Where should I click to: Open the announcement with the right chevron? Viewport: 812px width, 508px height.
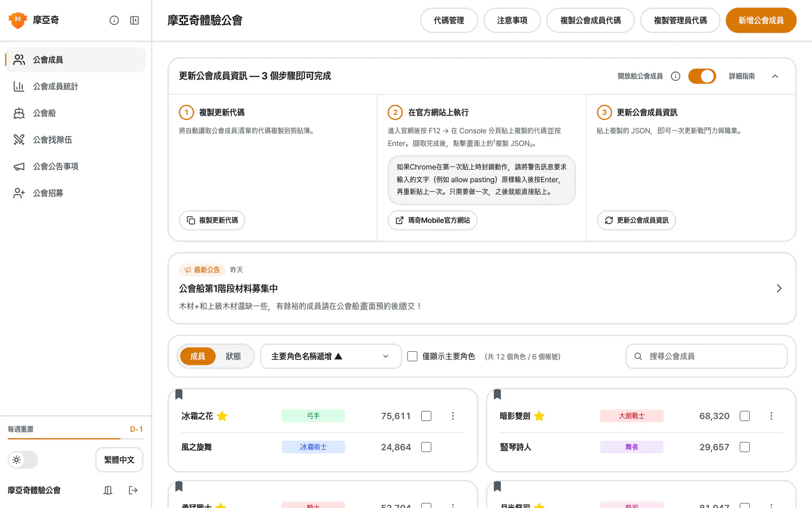[x=779, y=288]
